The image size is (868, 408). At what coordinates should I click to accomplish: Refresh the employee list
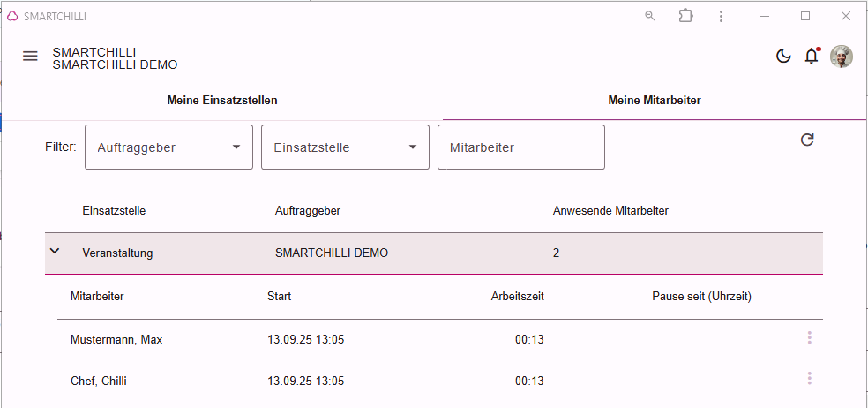coord(807,140)
